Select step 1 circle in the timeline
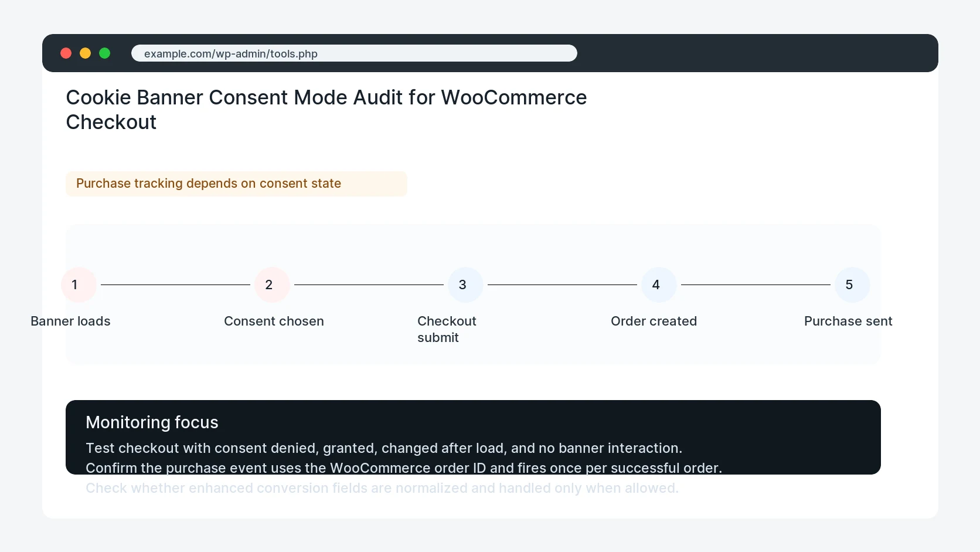Image resolution: width=980 pixels, height=552 pixels. 79,285
